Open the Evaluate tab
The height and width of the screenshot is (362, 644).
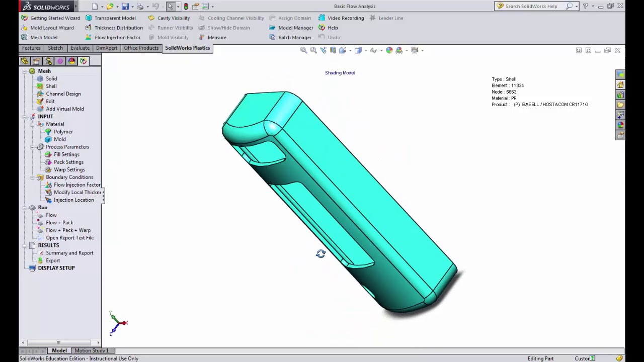coord(80,48)
